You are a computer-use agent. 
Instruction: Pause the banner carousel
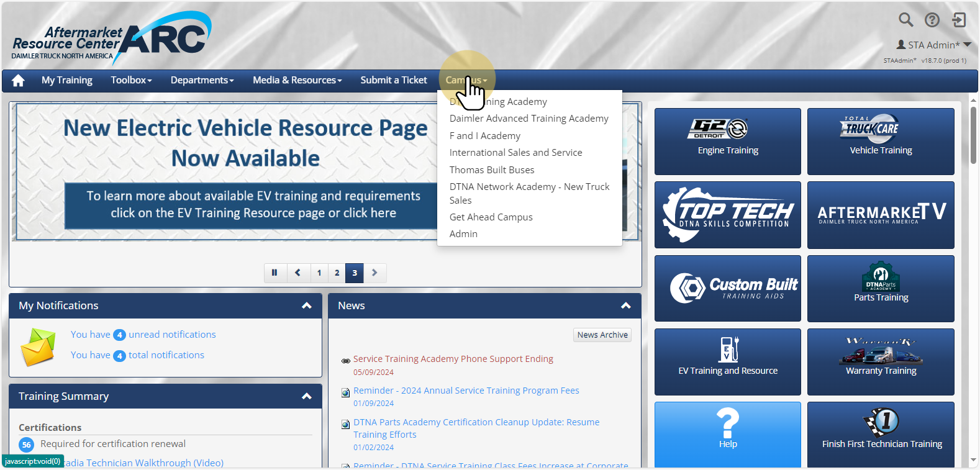coord(274,273)
